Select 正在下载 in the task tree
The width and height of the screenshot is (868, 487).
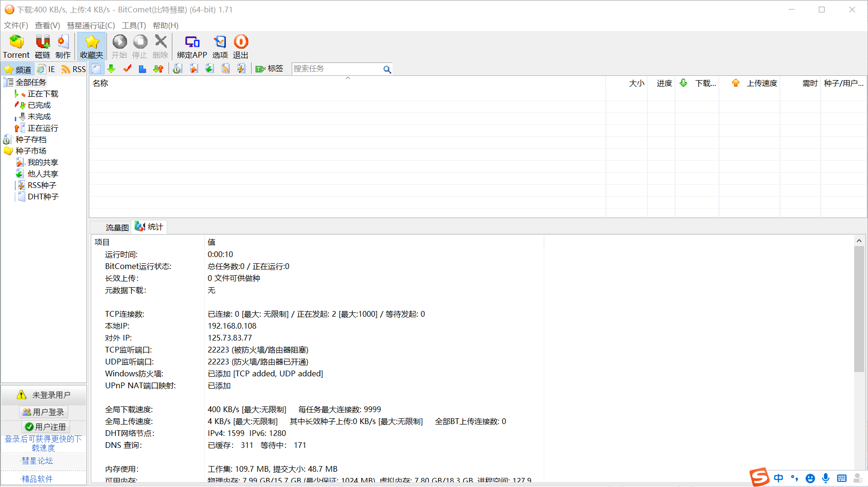tap(42, 94)
